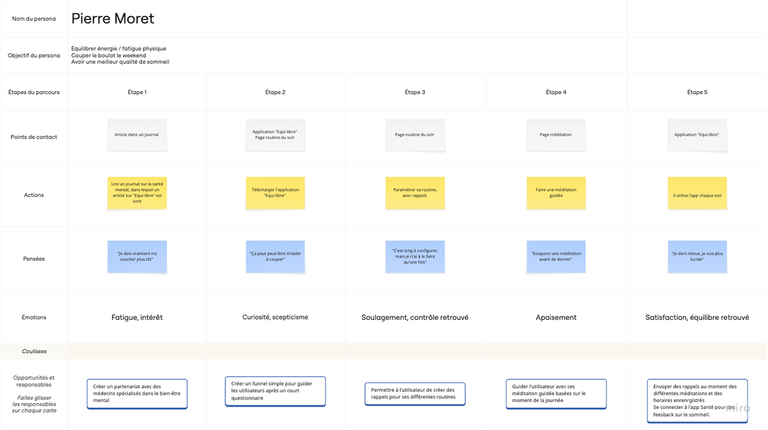Image resolution: width=768 pixels, height=430 pixels.
Task: Open the card "Créer un funnel simple pour guider"
Action: click(275, 391)
